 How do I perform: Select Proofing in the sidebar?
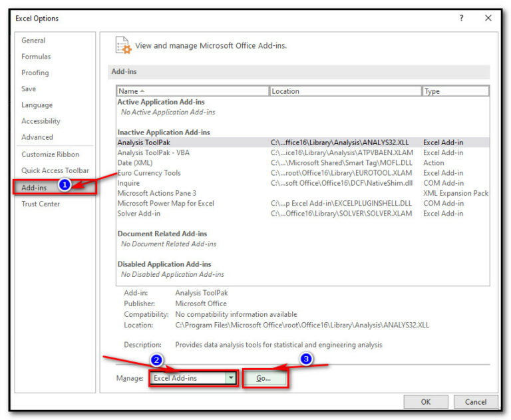click(x=35, y=73)
